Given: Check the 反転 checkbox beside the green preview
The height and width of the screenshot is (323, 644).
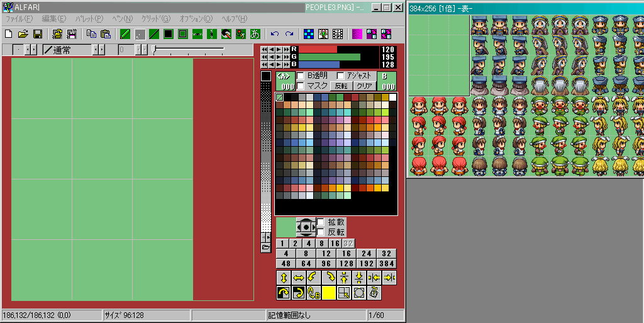Looking at the screenshot, I should pyautogui.click(x=320, y=232).
